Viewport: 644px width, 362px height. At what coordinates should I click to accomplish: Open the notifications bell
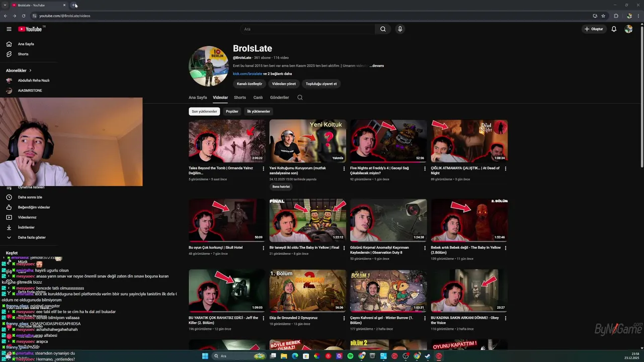(614, 29)
